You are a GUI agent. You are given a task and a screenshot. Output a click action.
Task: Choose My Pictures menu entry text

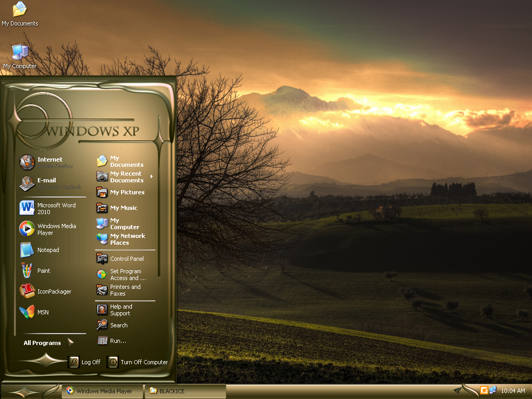click(127, 192)
